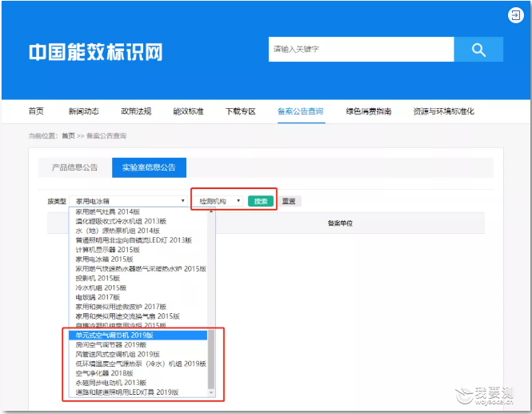Select 家用电冰箱 2015版 option
Image resolution: width=532 pixels, height=414 pixels.
[x=138, y=259]
